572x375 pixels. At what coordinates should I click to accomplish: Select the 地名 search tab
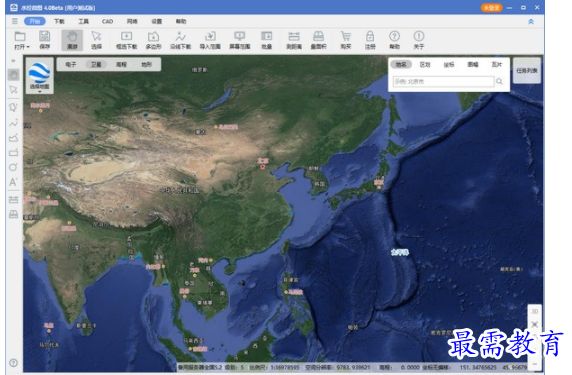pos(401,64)
